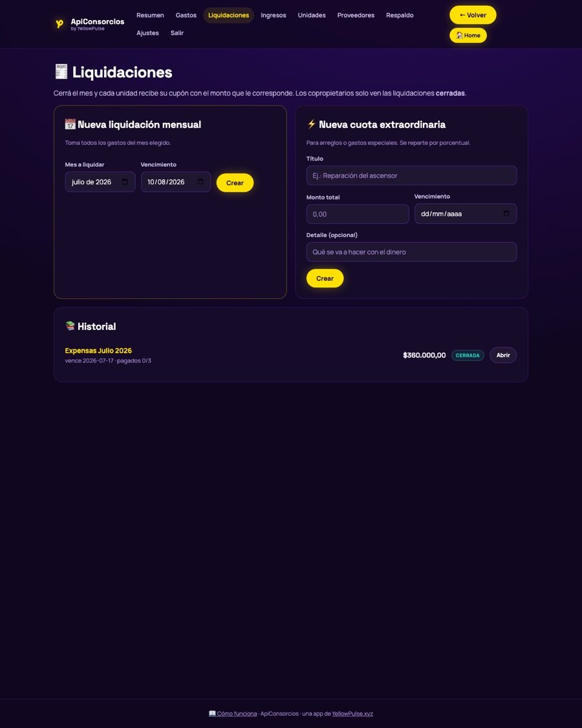This screenshot has height=728, width=582.
Task: Focus the Título input field
Action: coord(411,175)
